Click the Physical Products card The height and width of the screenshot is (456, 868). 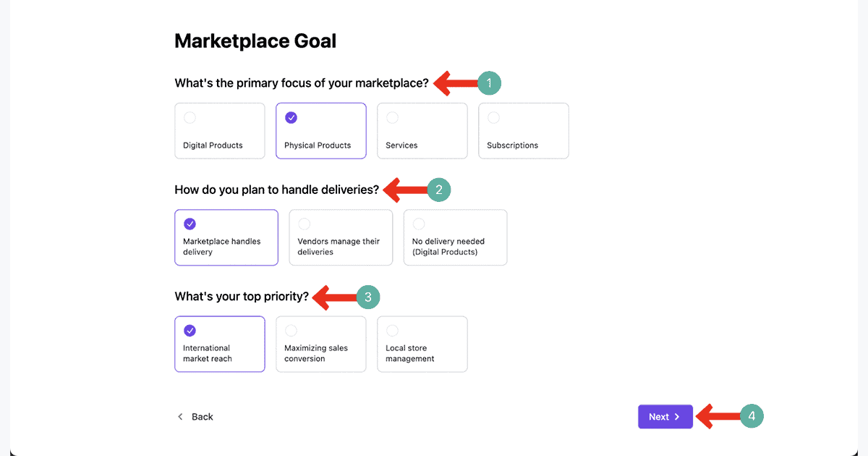pos(320,130)
